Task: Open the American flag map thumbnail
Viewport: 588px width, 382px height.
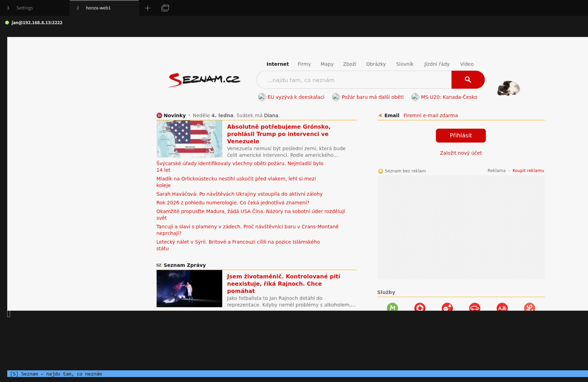Action: (x=189, y=139)
